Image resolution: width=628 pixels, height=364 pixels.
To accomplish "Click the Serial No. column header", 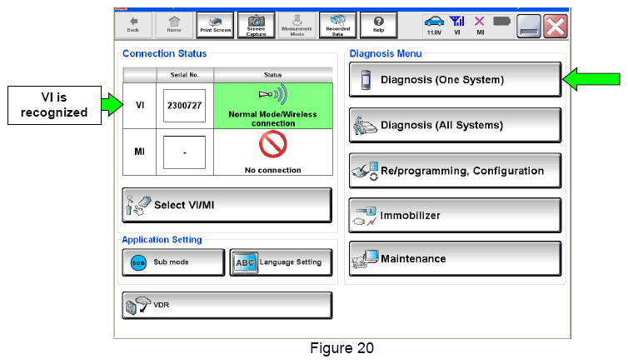I will (185, 75).
